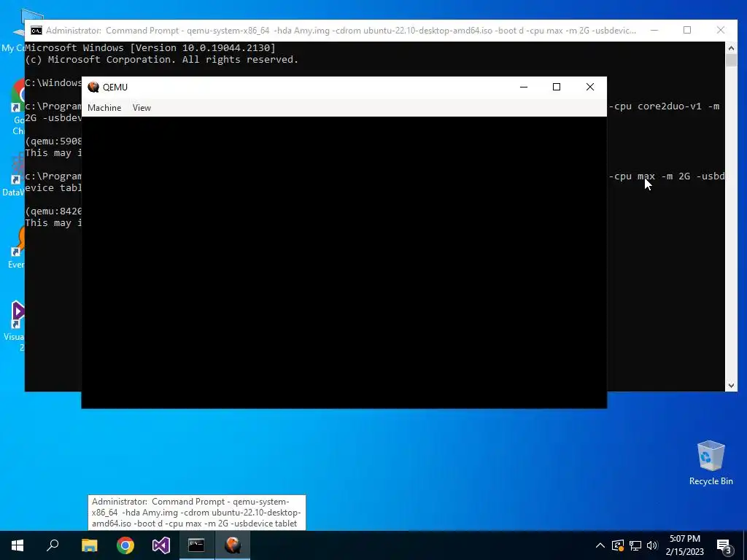Viewport: 747px width, 560px height.
Task: Minimize the QEMU window
Action: pos(524,87)
